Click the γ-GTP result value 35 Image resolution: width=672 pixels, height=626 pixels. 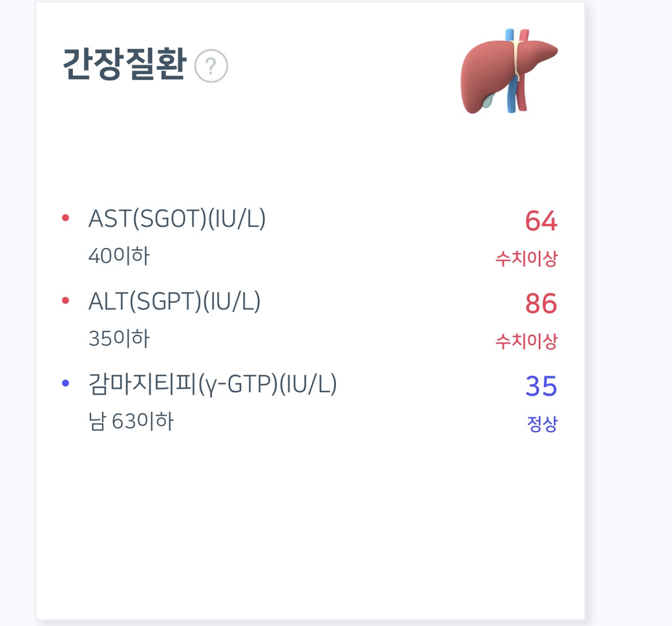pyautogui.click(x=541, y=386)
